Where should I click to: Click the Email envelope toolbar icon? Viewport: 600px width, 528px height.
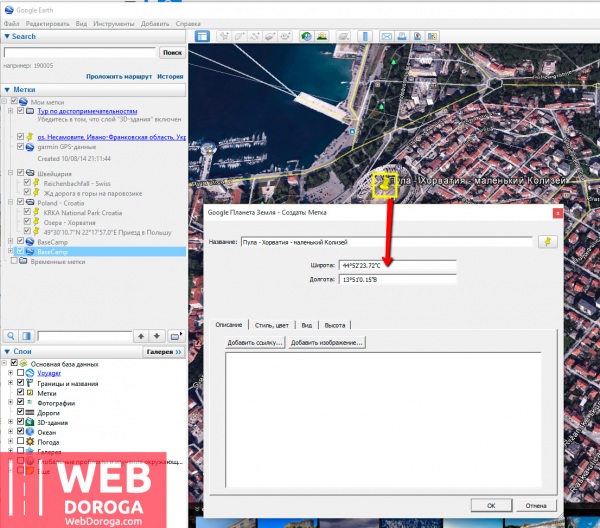pos(386,36)
